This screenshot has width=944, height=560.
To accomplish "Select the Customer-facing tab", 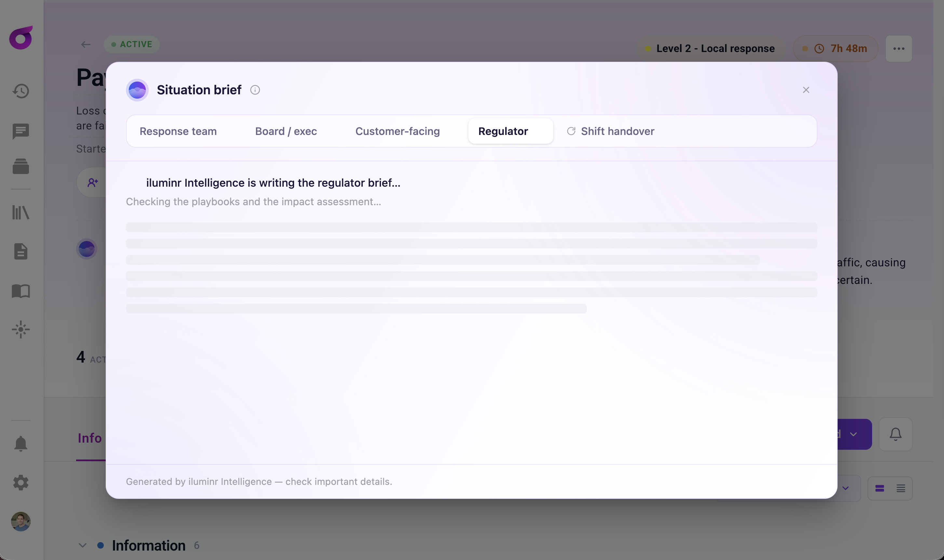I will pyautogui.click(x=398, y=131).
